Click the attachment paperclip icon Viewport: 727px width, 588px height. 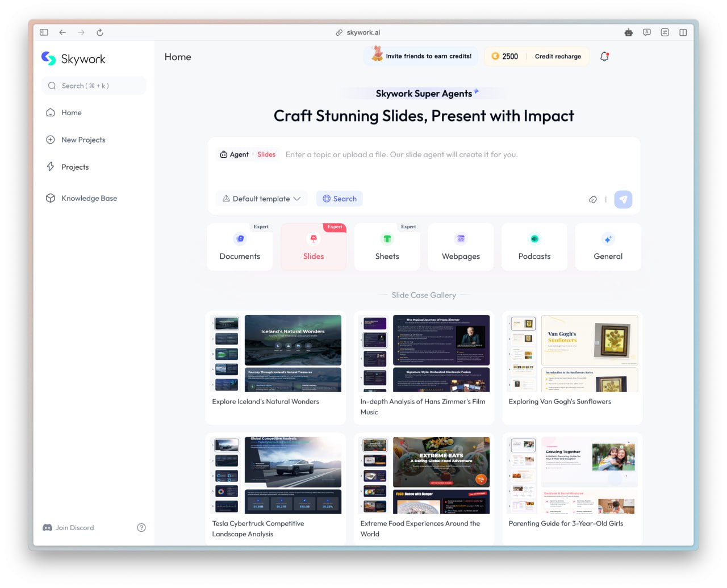pyautogui.click(x=593, y=199)
